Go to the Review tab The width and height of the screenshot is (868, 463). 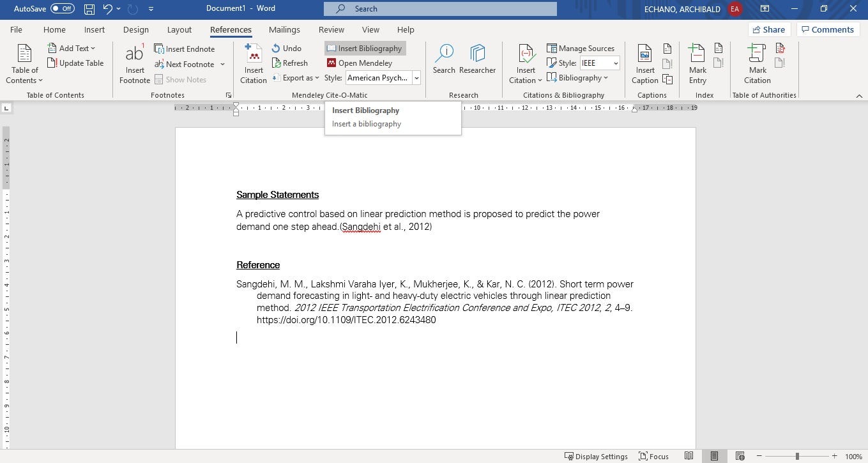point(331,29)
